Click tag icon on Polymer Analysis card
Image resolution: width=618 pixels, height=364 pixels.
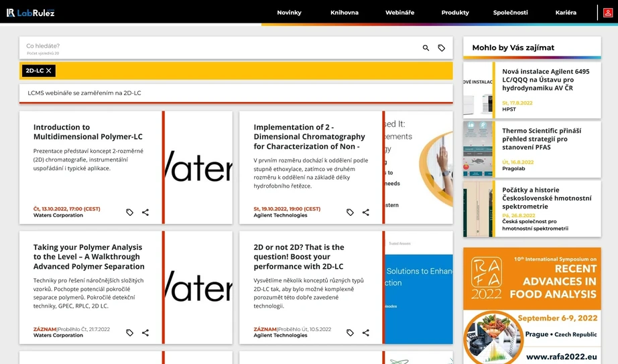129,332
